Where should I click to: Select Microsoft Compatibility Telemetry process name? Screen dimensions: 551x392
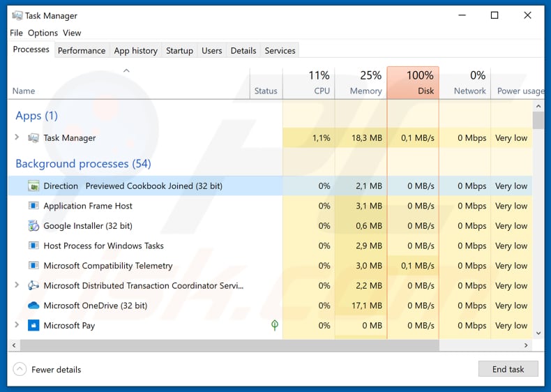click(x=108, y=266)
